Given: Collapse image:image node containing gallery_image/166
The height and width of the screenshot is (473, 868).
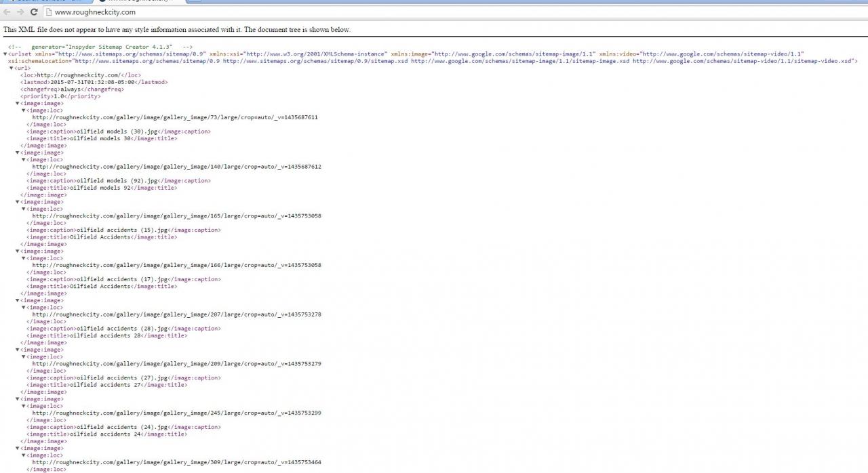Looking at the screenshot, I should click(18, 251).
